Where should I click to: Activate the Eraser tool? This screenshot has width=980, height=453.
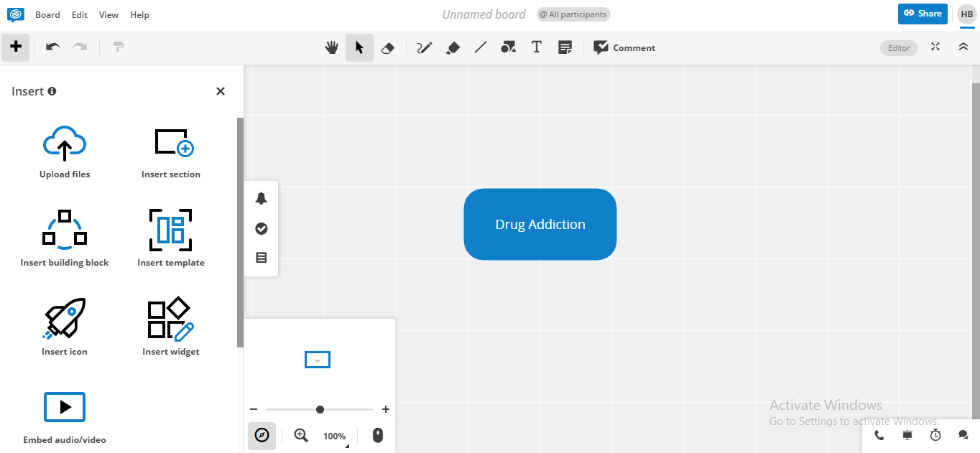tap(388, 47)
